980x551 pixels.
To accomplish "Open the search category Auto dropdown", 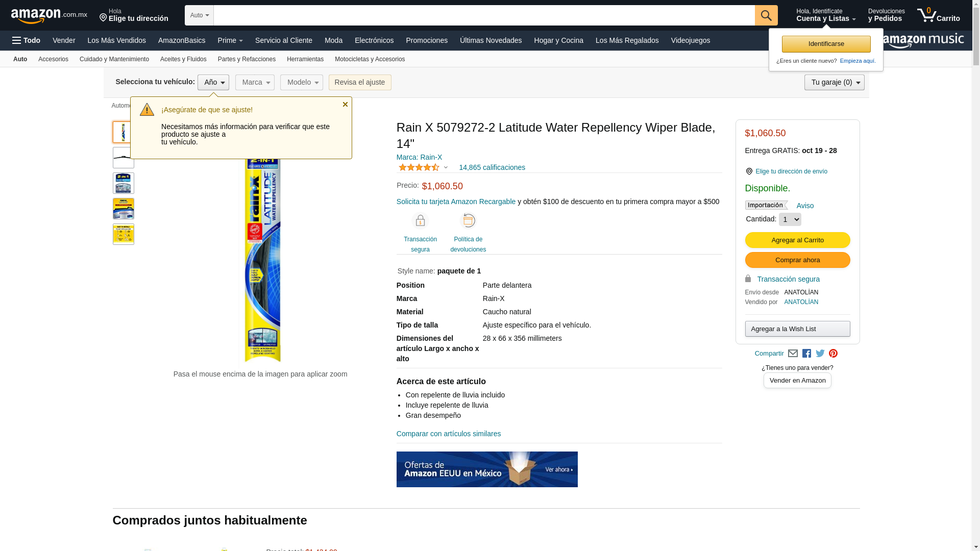I will point(199,15).
